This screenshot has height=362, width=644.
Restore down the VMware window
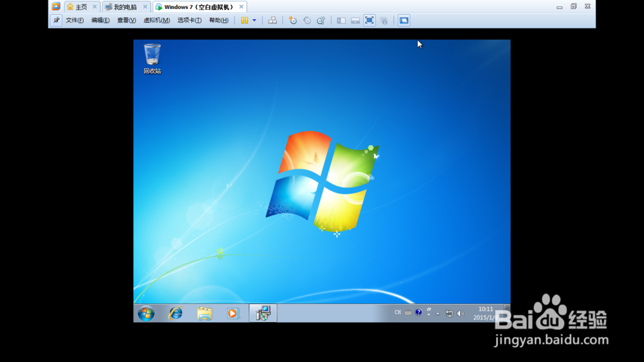574,6
